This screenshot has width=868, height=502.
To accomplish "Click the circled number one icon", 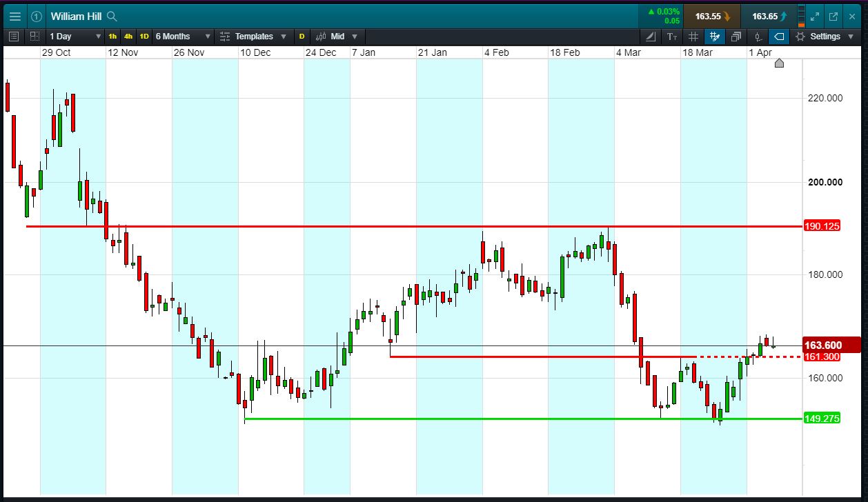I will pos(37,17).
